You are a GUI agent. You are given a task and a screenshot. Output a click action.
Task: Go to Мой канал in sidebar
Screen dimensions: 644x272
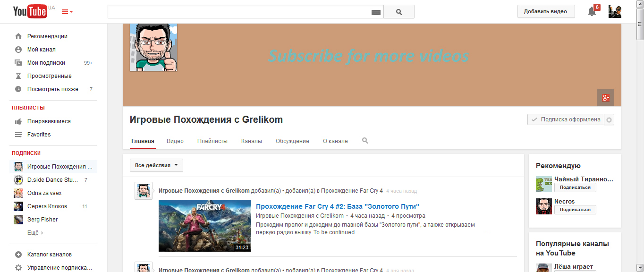[x=42, y=50]
